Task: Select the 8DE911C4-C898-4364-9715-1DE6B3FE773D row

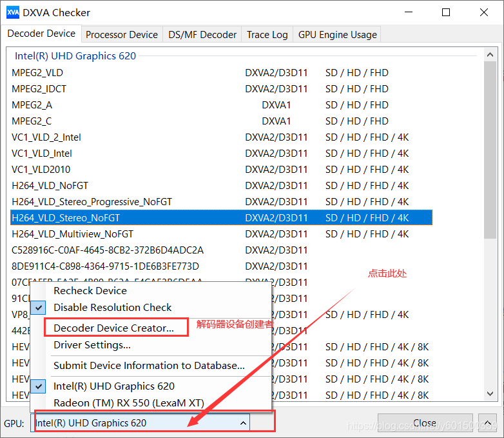Action: [221, 266]
